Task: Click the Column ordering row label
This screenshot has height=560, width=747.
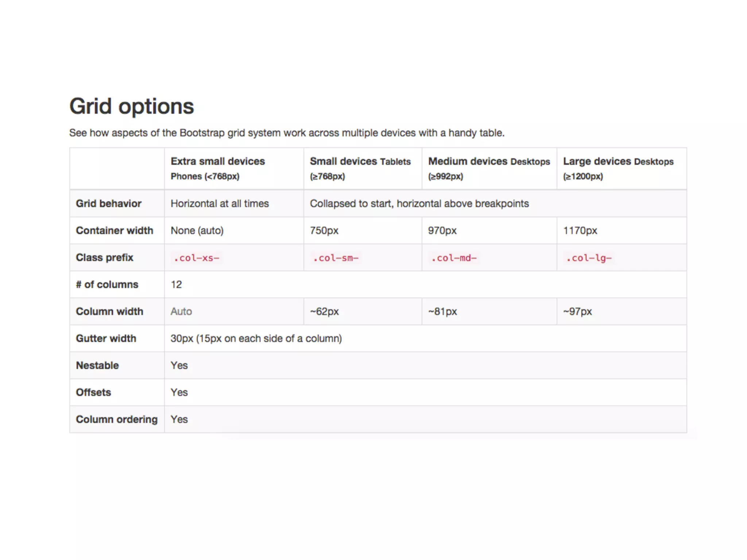Action: (117, 419)
